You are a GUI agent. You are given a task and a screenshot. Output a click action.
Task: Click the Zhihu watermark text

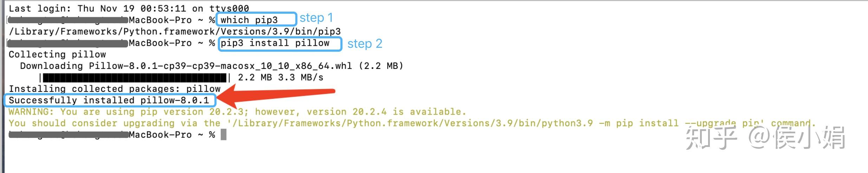pyautogui.click(x=765, y=137)
